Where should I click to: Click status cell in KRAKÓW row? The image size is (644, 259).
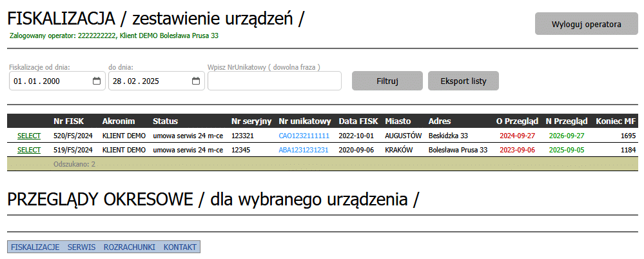188,150
